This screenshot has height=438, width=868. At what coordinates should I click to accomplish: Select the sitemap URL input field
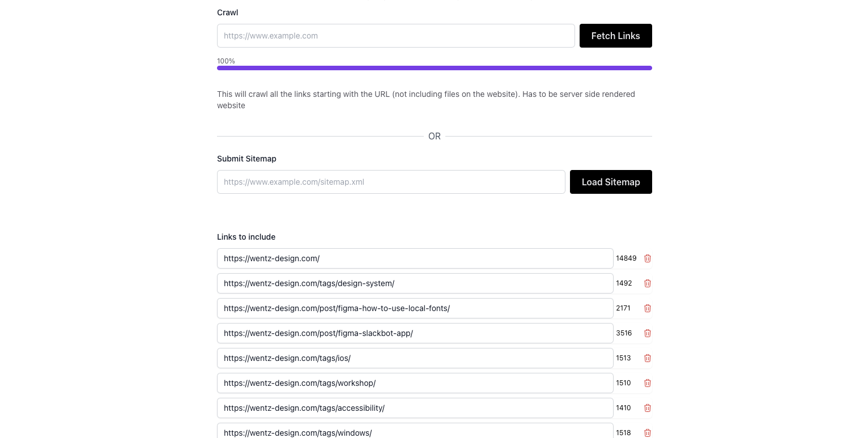coord(391,182)
